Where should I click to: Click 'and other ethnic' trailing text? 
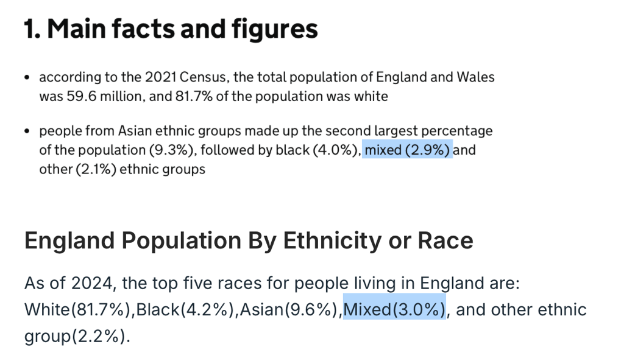click(x=521, y=309)
